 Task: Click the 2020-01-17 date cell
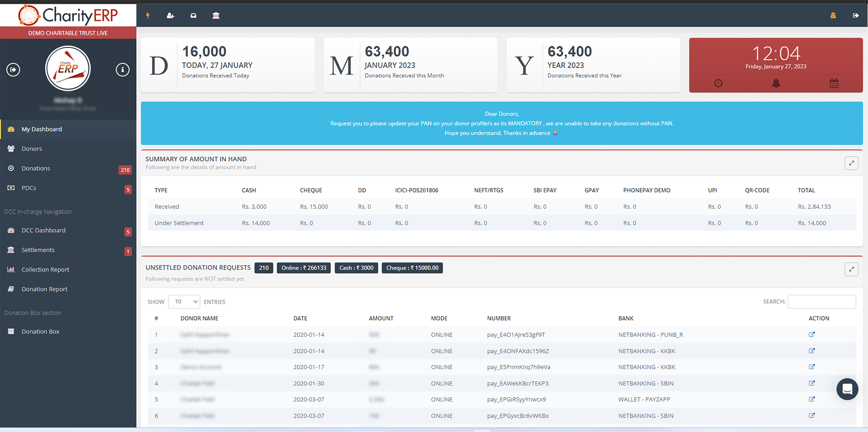click(x=309, y=367)
